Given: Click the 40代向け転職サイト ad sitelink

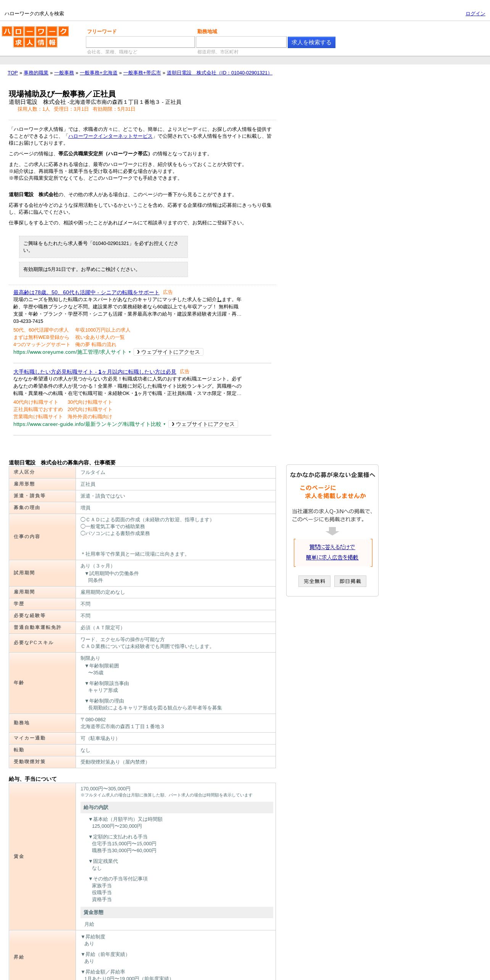Looking at the screenshot, I should click(x=35, y=402).
